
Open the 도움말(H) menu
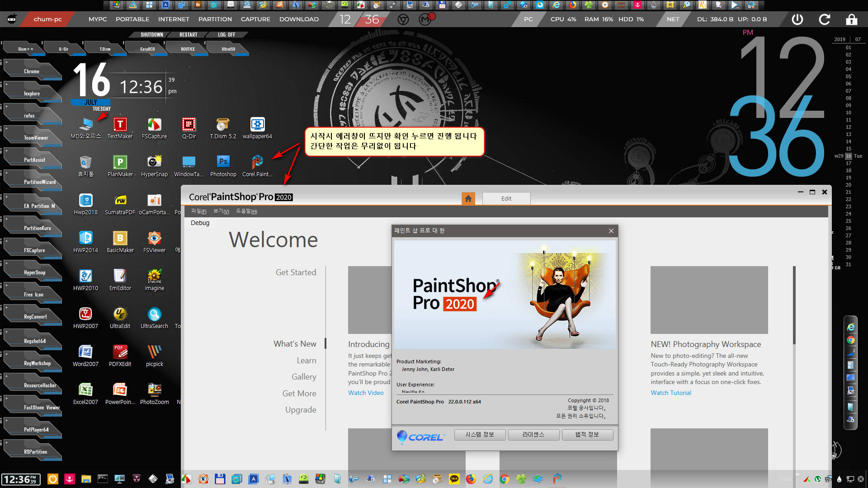(246, 211)
